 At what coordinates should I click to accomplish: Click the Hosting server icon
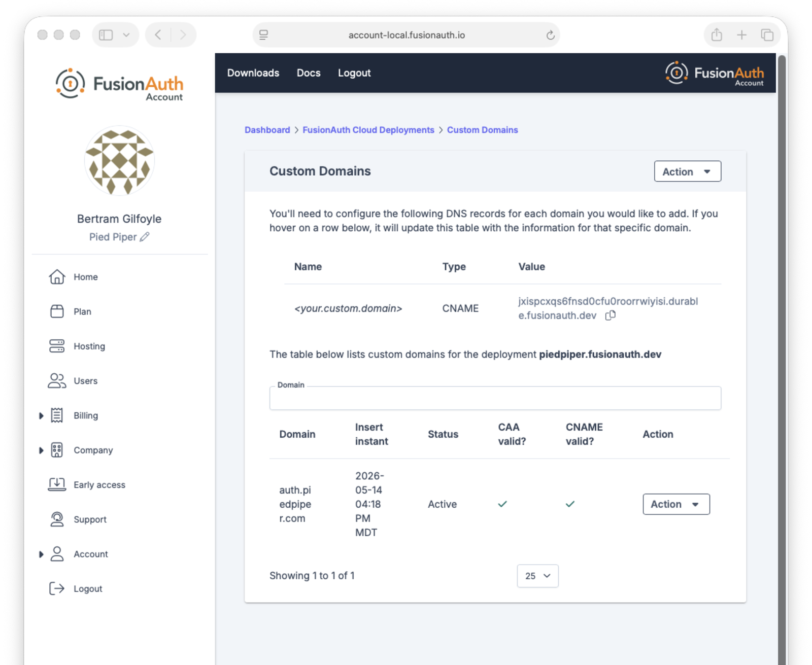pyautogui.click(x=57, y=346)
